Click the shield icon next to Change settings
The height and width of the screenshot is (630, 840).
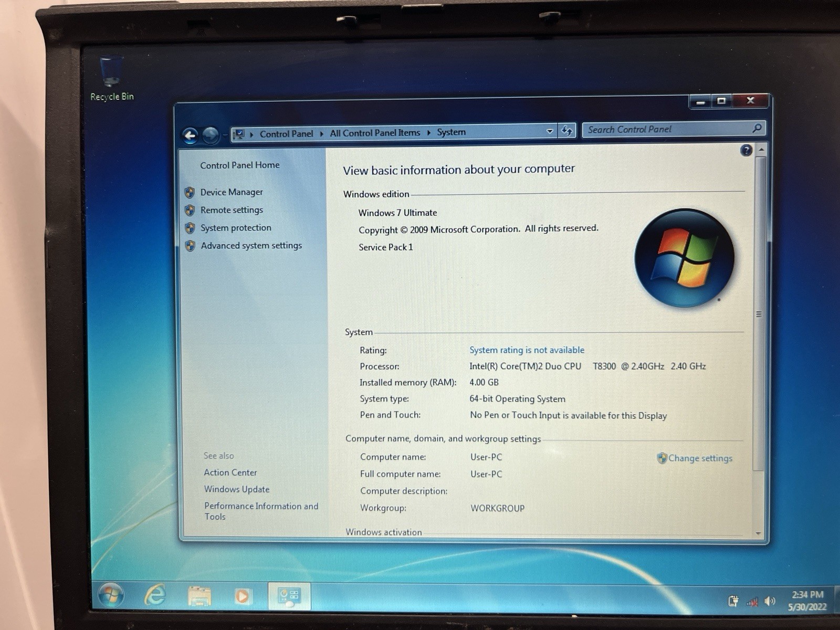661,458
